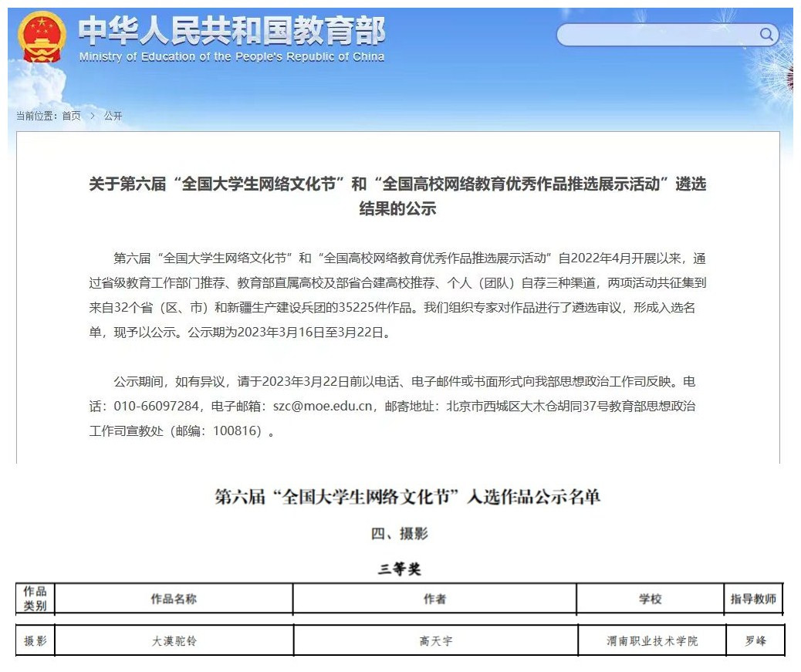Open the 首页 breadcrumb link
Image resolution: width=801 pixels, height=672 pixels.
point(72,116)
